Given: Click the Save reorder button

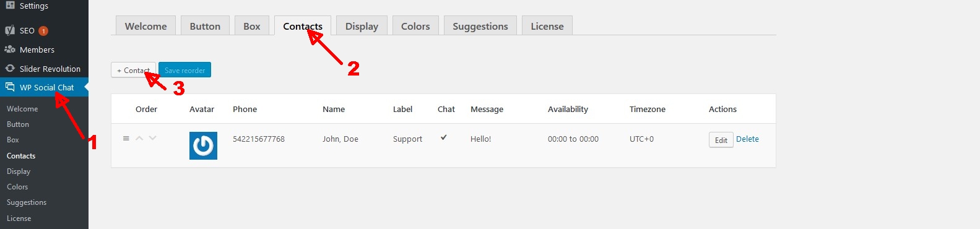Looking at the screenshot, I should 184,70.
